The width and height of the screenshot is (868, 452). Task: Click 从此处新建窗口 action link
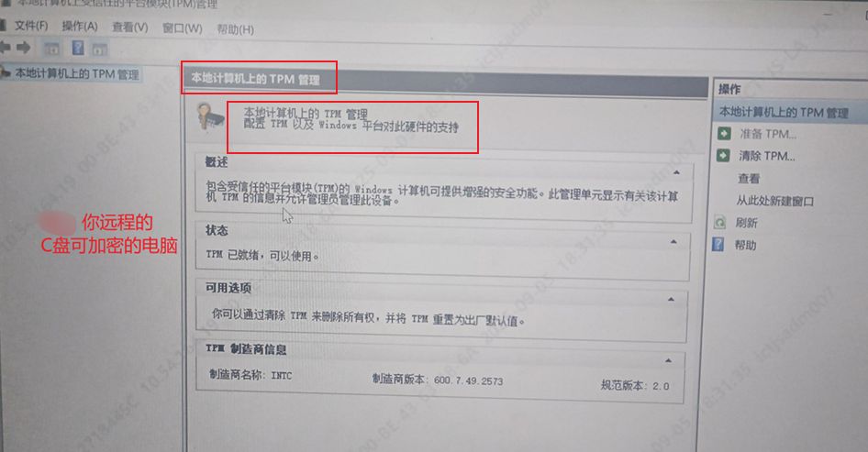(x=774, y=201)
